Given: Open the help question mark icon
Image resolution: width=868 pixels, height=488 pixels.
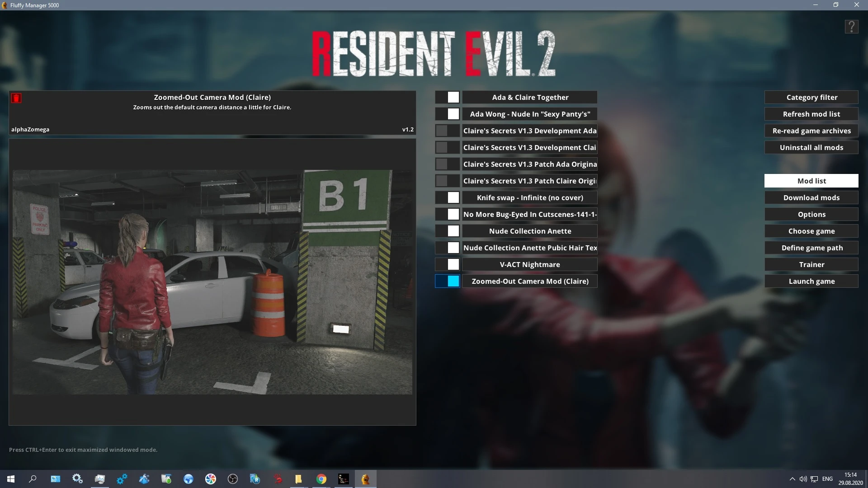Looking at the screenshot, I should pyautogui.click(x=851, y=26).
